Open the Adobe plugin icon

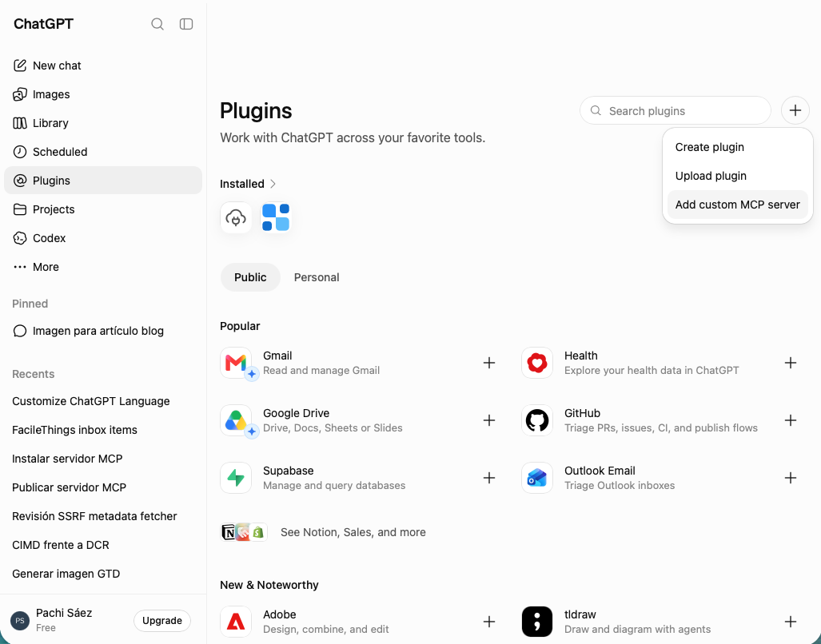(236, 622)
